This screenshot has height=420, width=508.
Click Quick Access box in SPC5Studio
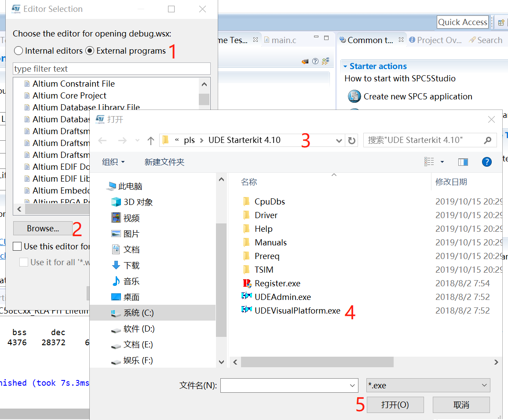[x=462, y=22]
